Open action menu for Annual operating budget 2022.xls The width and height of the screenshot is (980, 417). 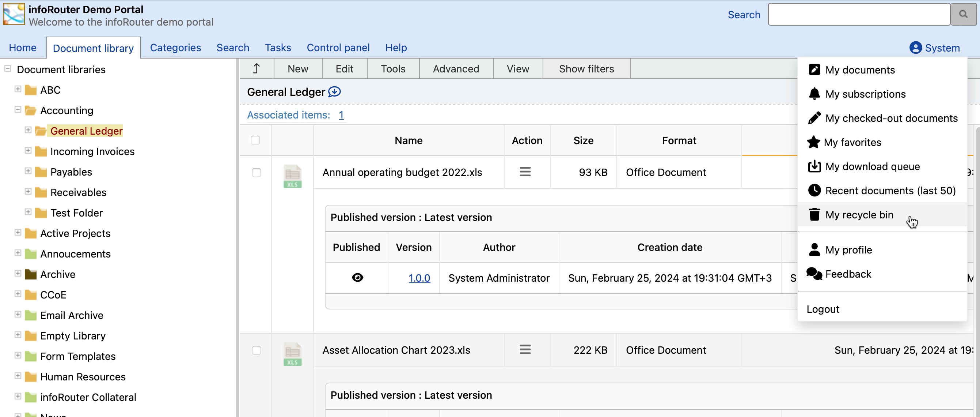pyautogui.click(x=525, y=172)
